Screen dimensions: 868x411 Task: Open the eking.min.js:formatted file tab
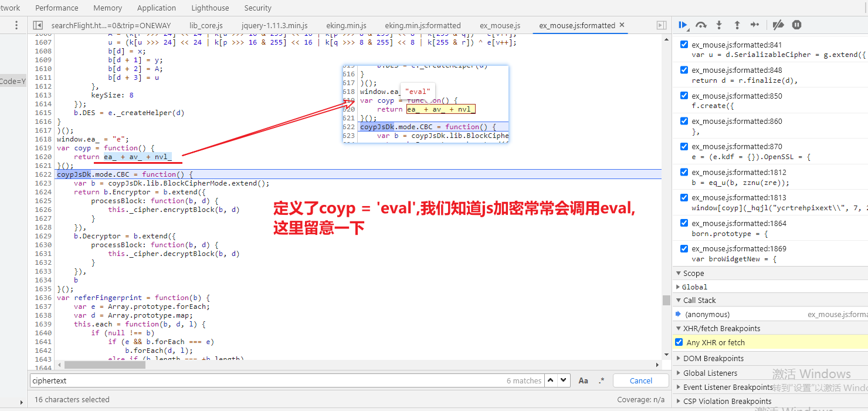(x=423, y=25)
